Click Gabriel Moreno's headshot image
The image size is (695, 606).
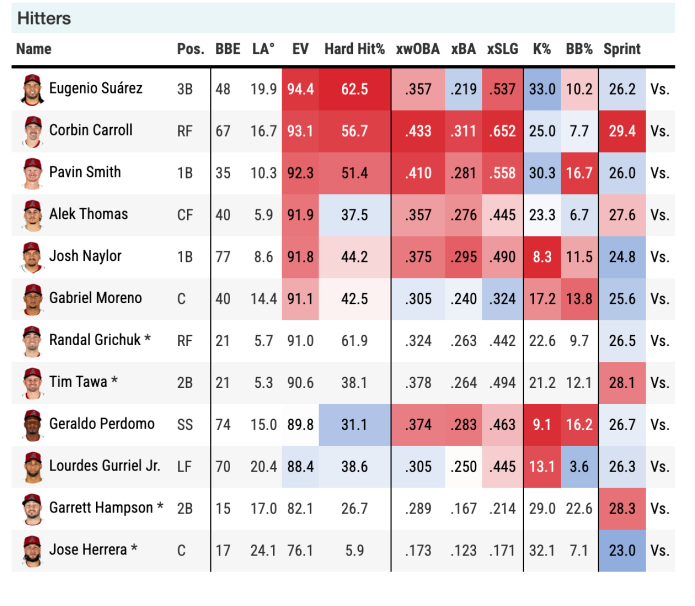point(32,299)
